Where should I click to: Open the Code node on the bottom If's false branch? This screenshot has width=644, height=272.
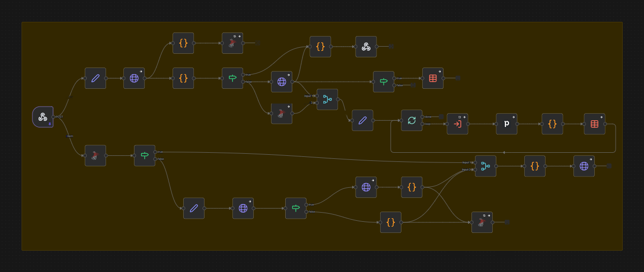tap(391, 222)
